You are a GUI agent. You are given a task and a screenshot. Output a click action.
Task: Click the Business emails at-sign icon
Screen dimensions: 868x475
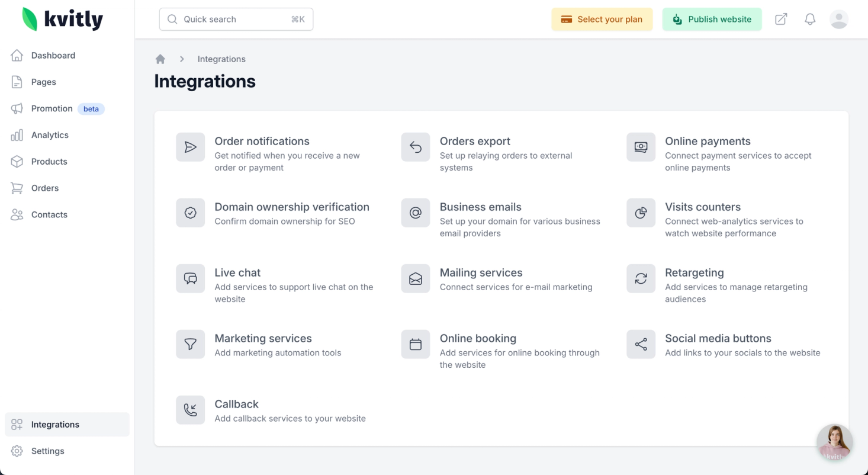tap(416, 213)
